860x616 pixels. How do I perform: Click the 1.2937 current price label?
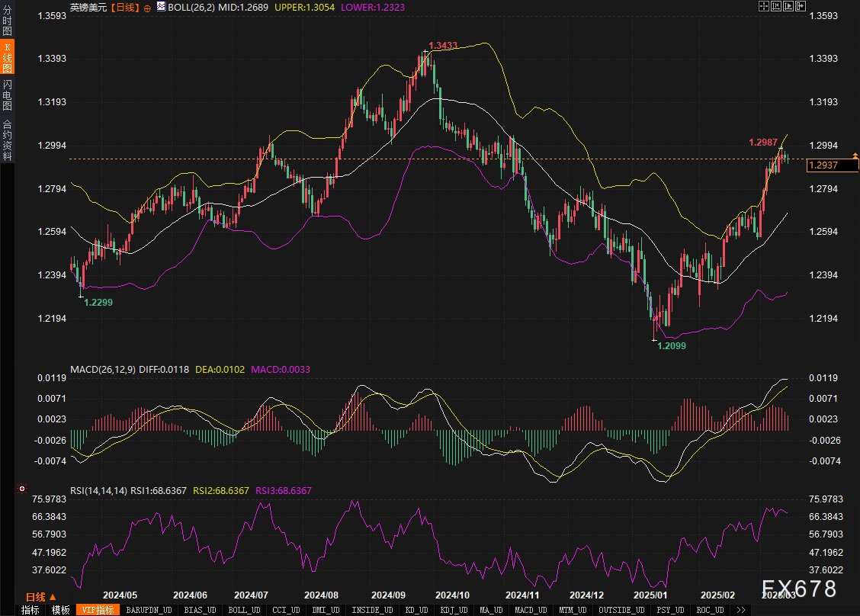(x=823, y=165)
